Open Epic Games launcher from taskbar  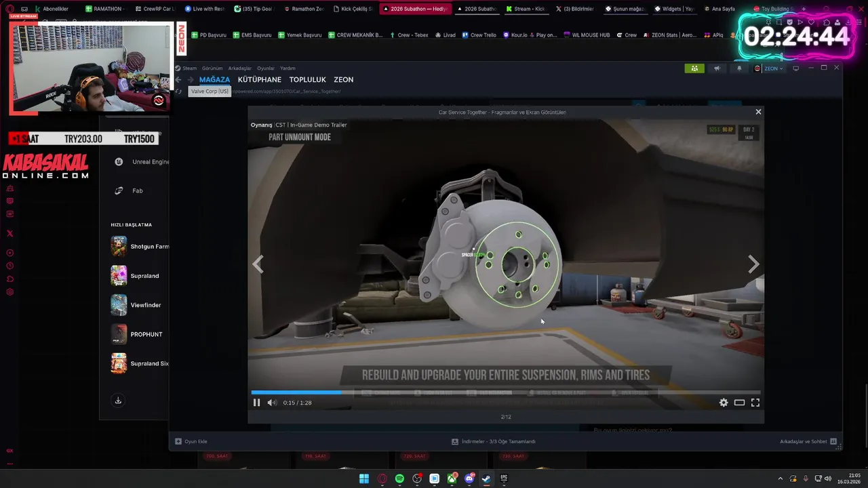tap(504, 479)
